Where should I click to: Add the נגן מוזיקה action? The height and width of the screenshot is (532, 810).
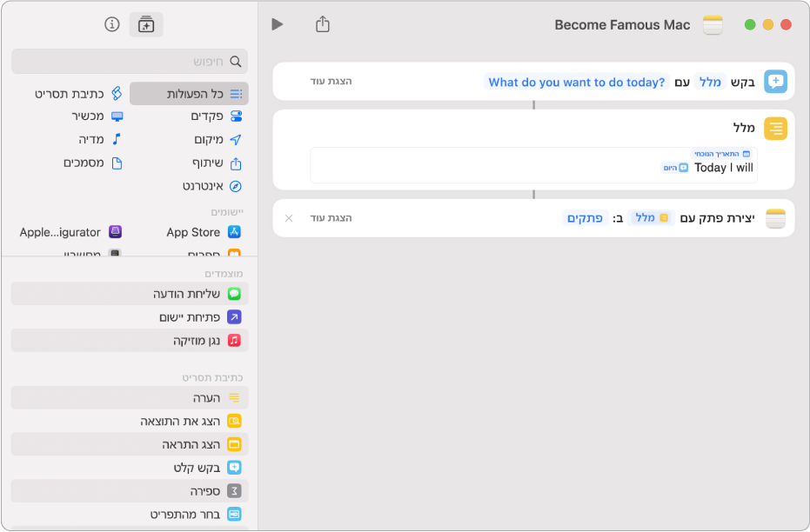130,341
